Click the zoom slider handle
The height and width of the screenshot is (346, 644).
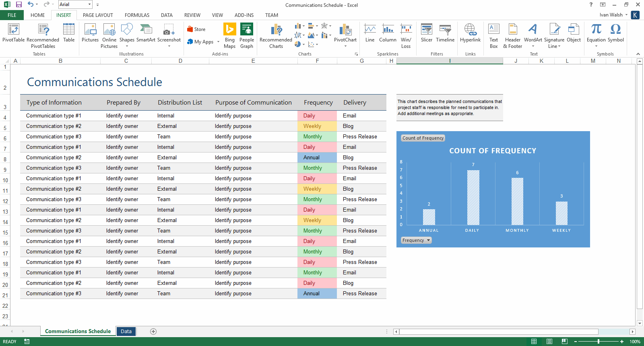coord(599,342)
